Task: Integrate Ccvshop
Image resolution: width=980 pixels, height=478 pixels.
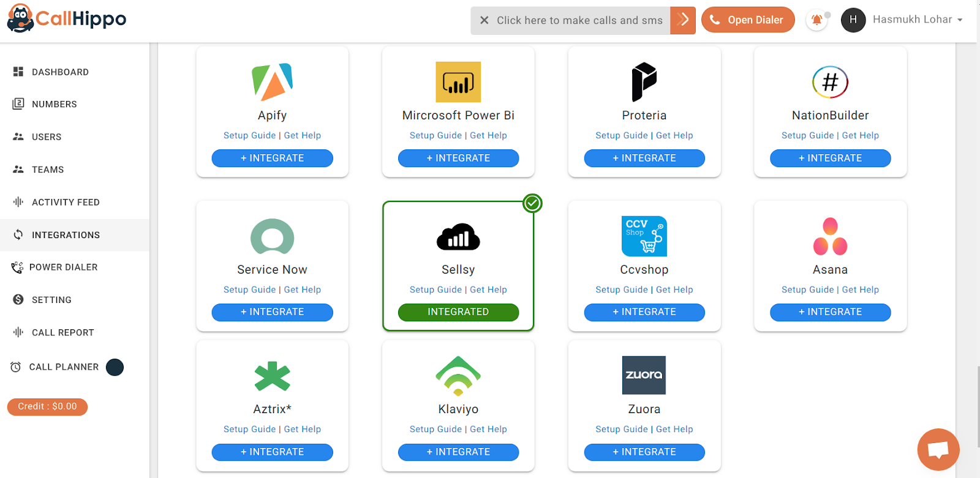Action: [644, 312]
